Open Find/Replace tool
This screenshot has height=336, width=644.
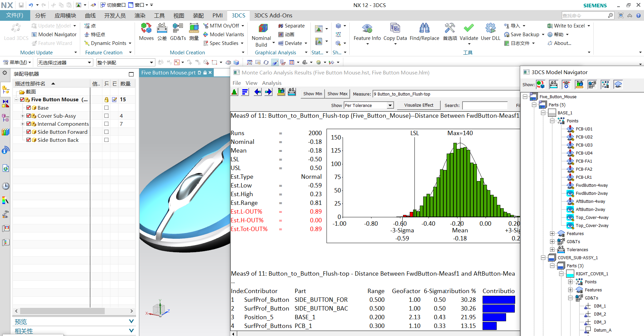[424, 32]
